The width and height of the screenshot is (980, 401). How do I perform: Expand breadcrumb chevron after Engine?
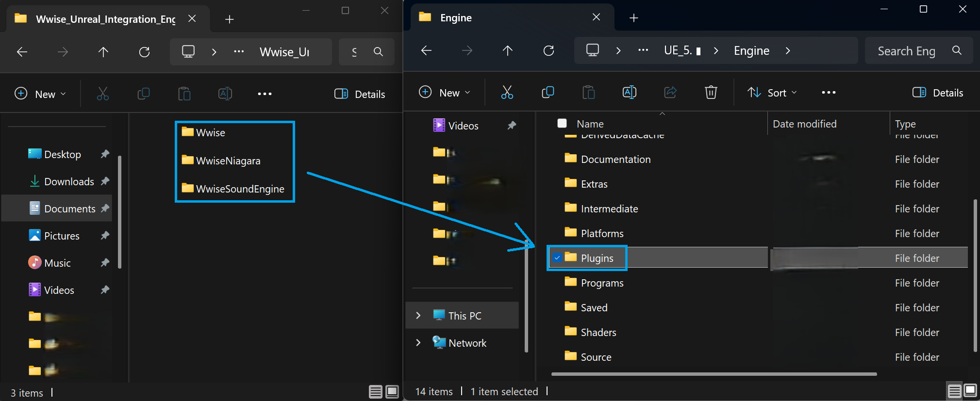coord(788,50)
